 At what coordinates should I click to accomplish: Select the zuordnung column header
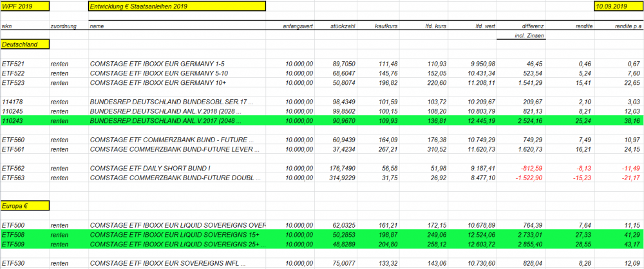click(x=64, y=26)
